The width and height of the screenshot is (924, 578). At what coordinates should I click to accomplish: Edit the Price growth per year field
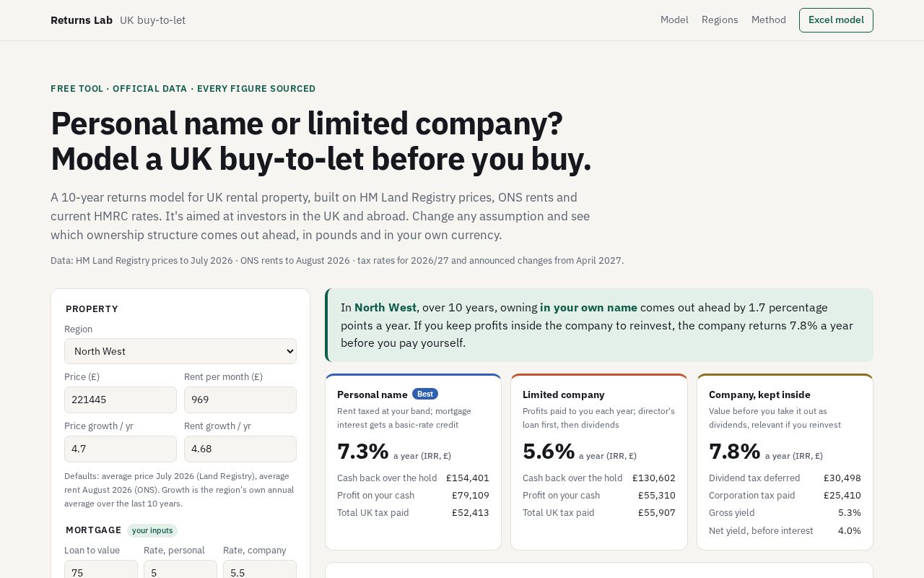tap(121, 449)
